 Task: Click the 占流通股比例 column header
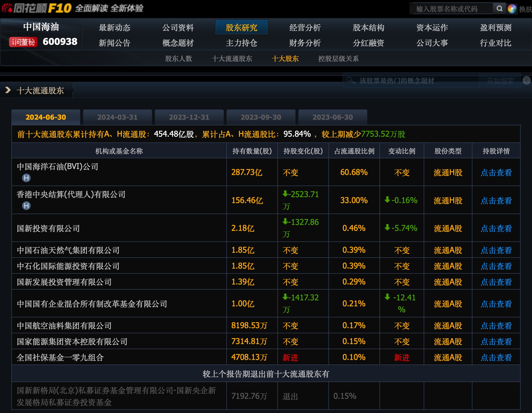coord(354,151)
